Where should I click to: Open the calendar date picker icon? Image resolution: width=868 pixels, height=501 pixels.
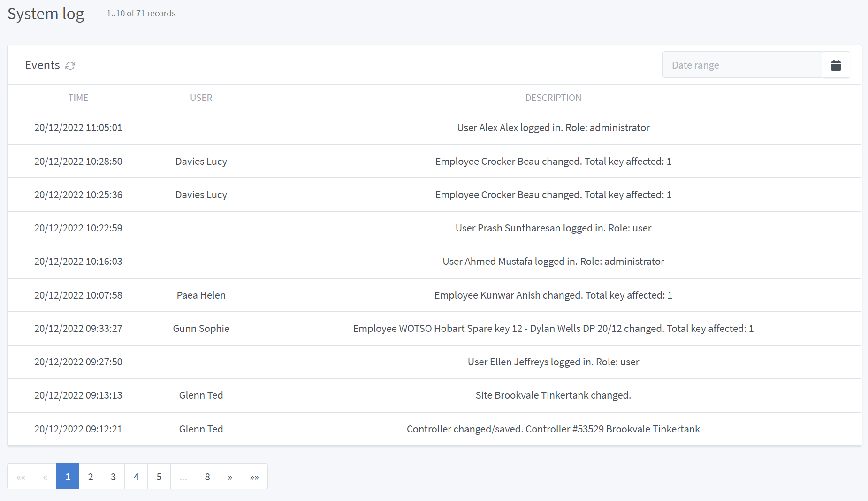tap(836, 65)
